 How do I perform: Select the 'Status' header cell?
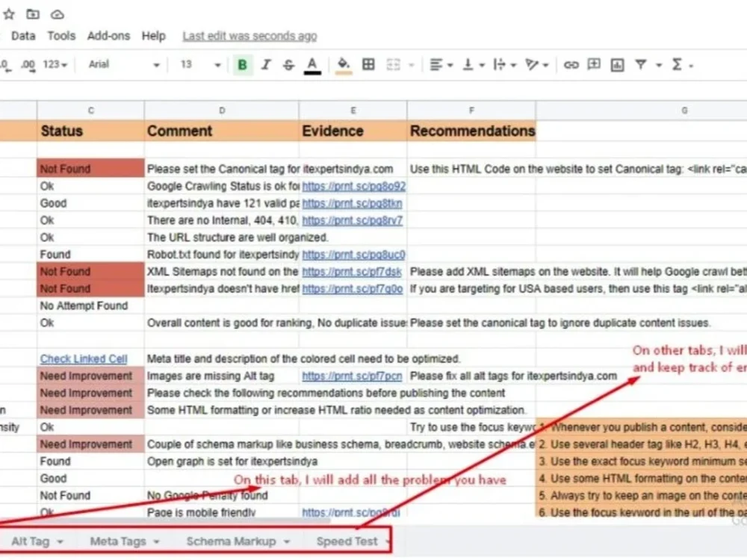coord(90,131)
